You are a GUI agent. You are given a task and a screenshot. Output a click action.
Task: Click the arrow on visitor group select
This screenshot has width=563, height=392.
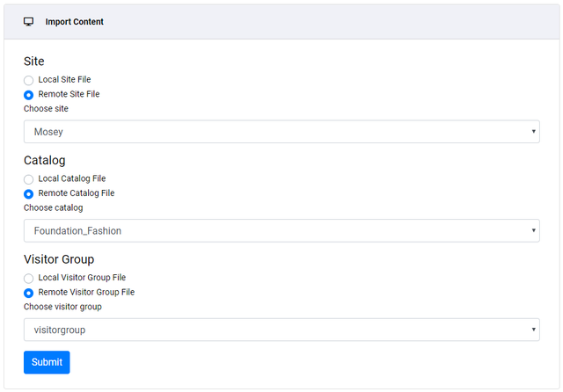pyautogui.click(x=533, y=330)
